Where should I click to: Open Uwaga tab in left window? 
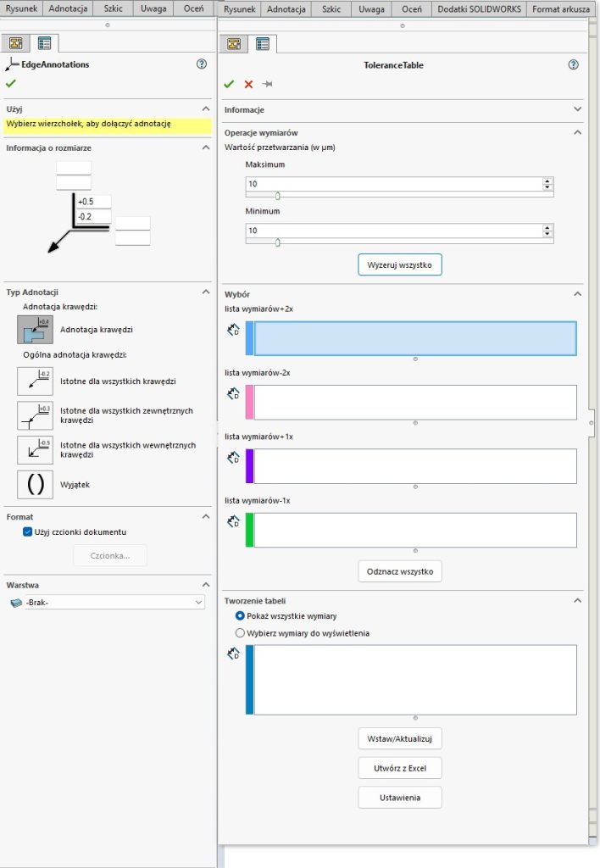153,8
